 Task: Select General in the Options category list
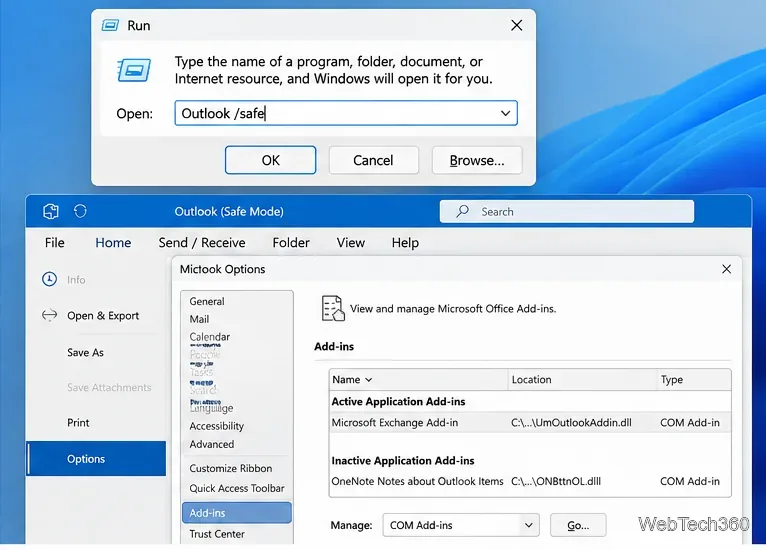point(207,301)
